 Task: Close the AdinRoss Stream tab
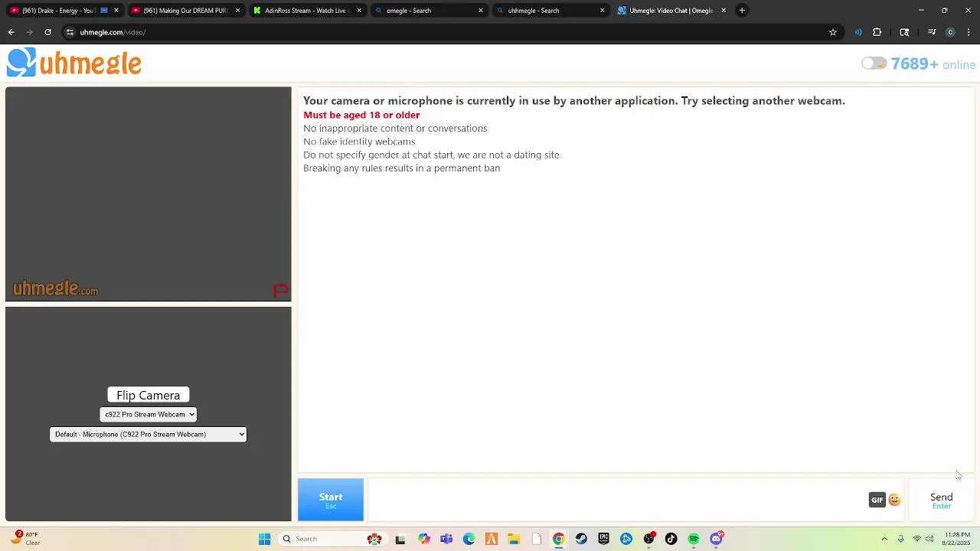point(359,11)
